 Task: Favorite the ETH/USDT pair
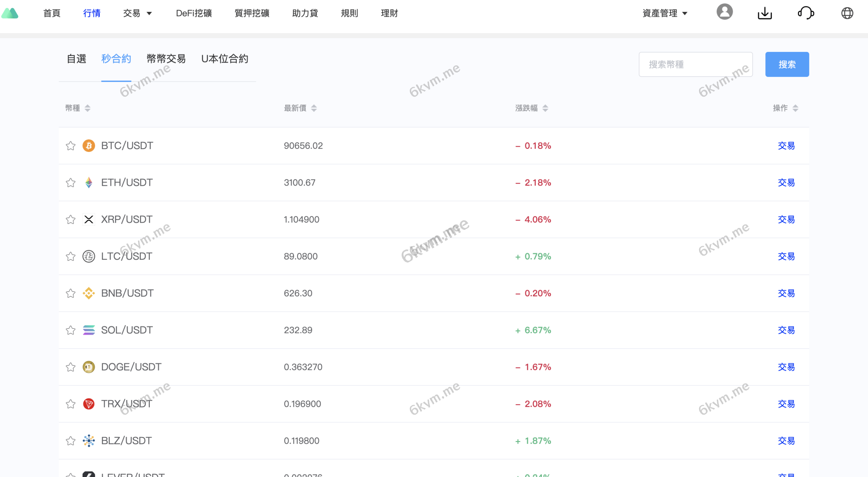click(71, 182)
